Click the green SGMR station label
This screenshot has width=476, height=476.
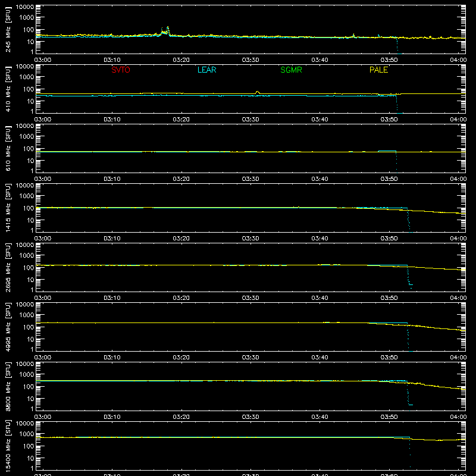click(x=291, y=70)
